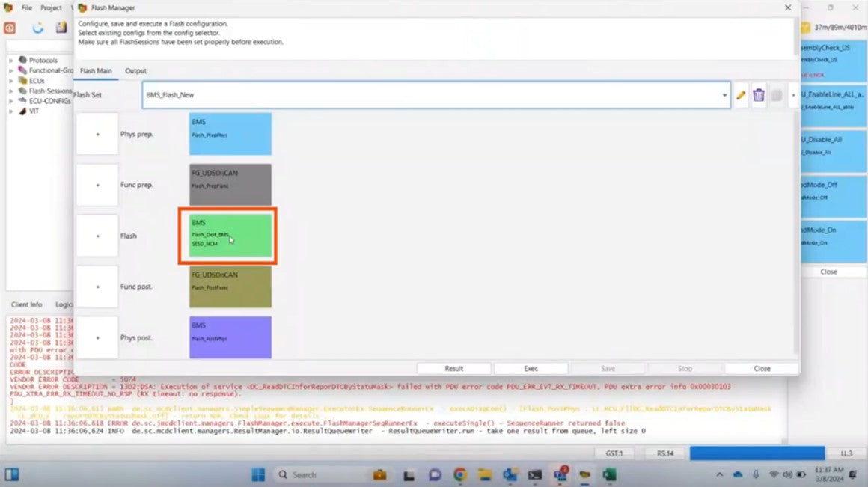Switch to the Output tab
Viewport: 868px width, 487px height.
point(135,71)
